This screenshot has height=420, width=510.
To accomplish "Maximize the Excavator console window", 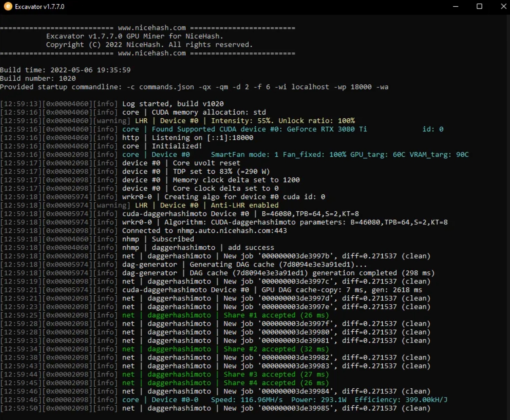I will point(480,7).
